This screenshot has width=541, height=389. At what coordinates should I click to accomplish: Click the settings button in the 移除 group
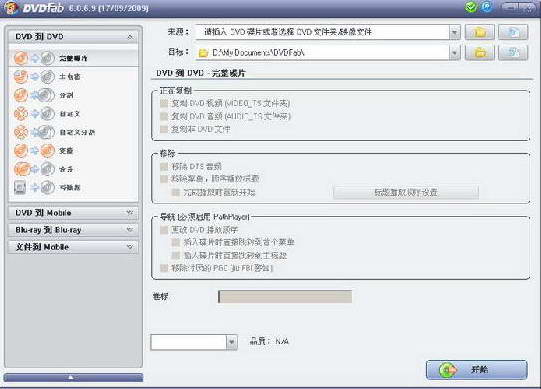[x=406, y=192]
